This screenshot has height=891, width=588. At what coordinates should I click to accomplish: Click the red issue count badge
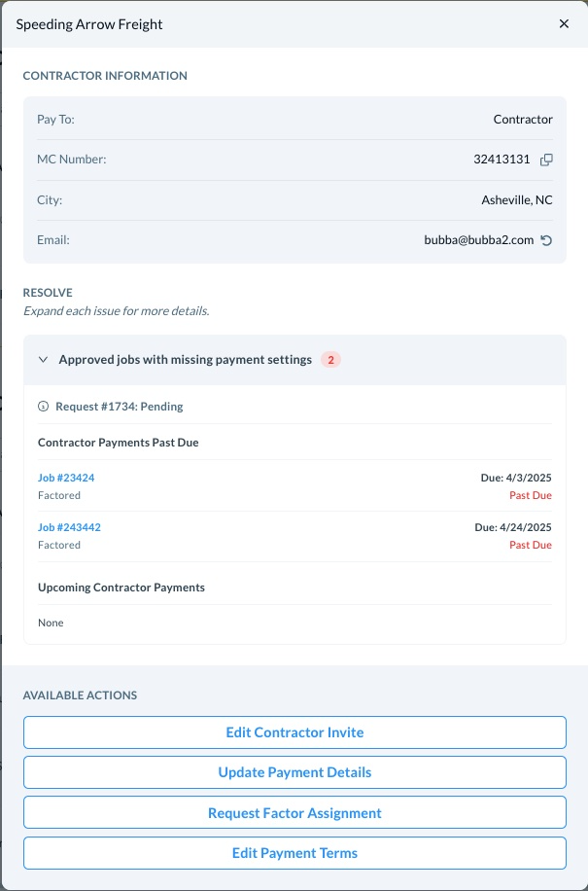pos(330,360)
